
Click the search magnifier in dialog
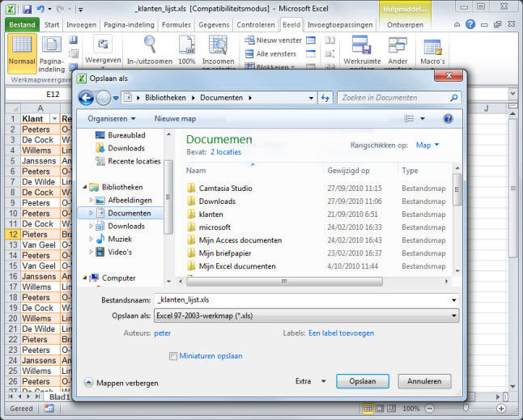(x=453, y=98)
